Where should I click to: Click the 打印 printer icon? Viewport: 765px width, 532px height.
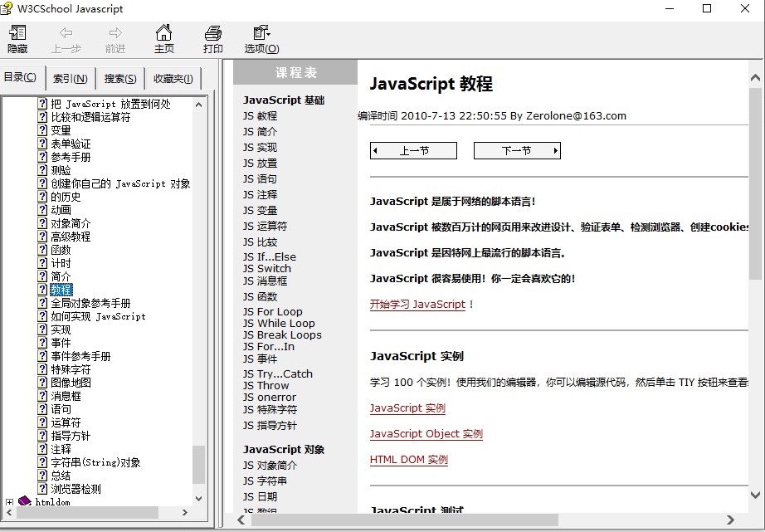click(212, 32)
